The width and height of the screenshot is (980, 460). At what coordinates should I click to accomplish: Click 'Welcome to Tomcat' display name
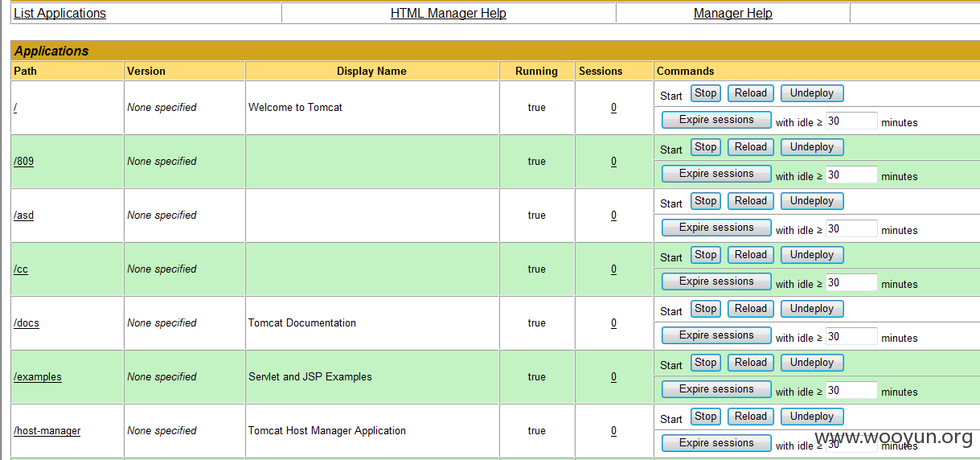(x=295, y=107)
